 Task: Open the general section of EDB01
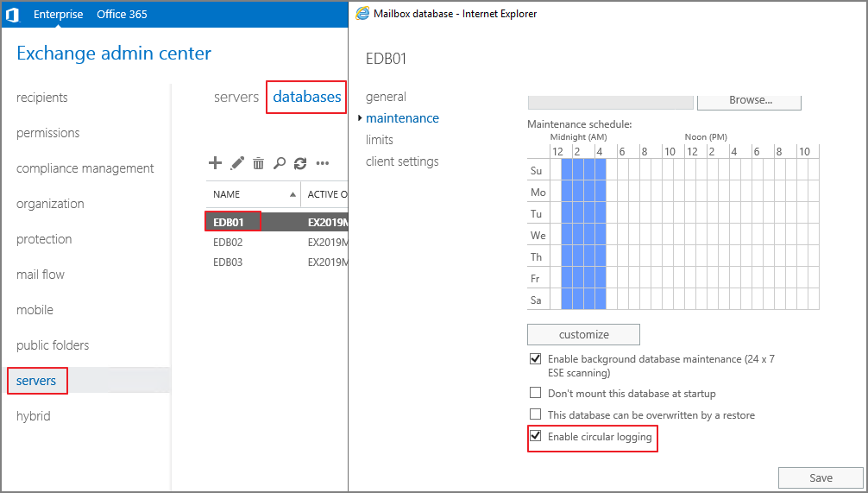coord(386,97)
